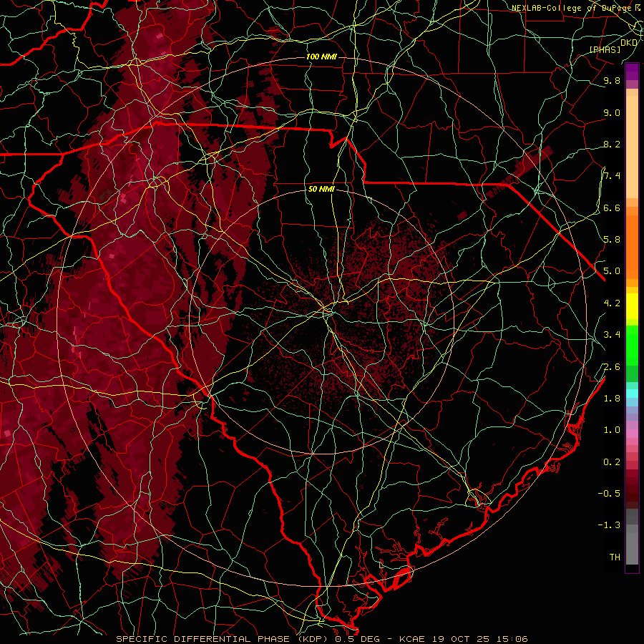Screen dimensions: 644x644
Task: Click the 100 NMI range ring label
Action: point(321,57)
